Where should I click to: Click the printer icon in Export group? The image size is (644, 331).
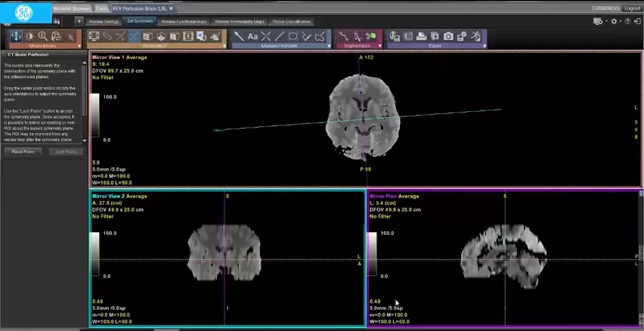pos(421,36)
